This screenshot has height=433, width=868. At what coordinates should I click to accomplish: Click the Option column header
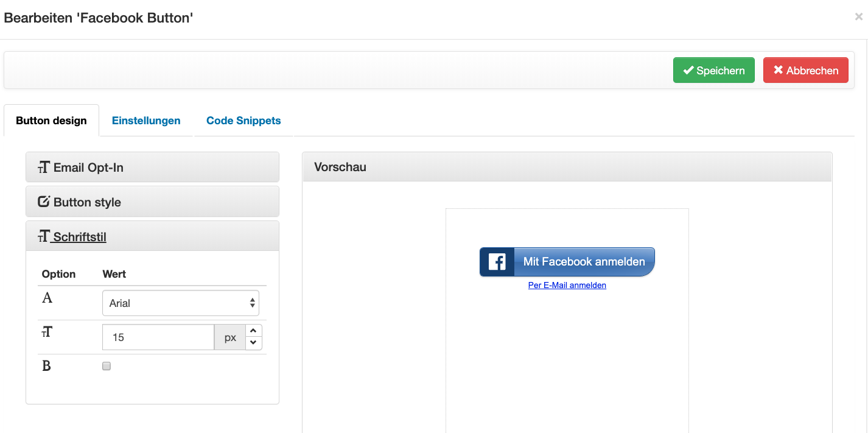[58, 274]
